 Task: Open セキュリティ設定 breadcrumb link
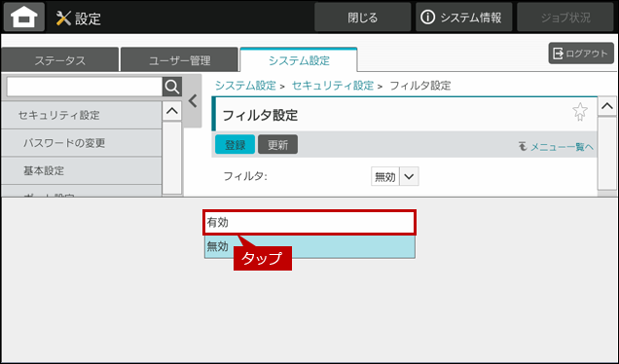click(333, 86)
